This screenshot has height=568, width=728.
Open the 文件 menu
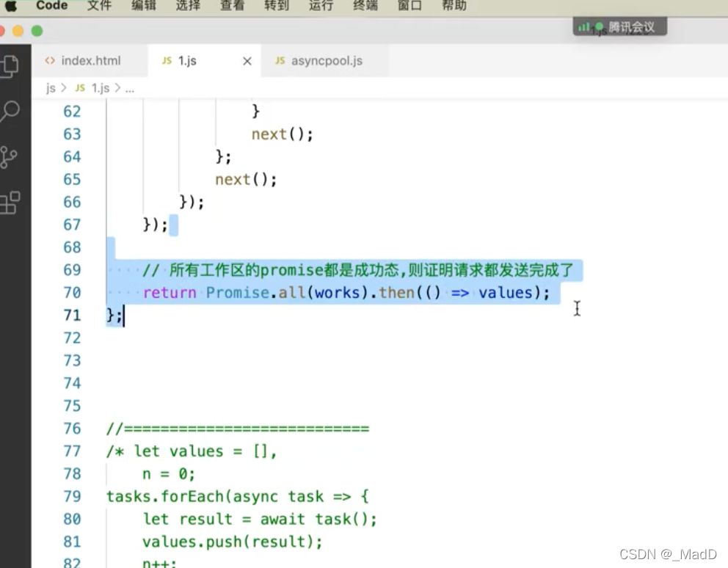[x=99, y=6]
